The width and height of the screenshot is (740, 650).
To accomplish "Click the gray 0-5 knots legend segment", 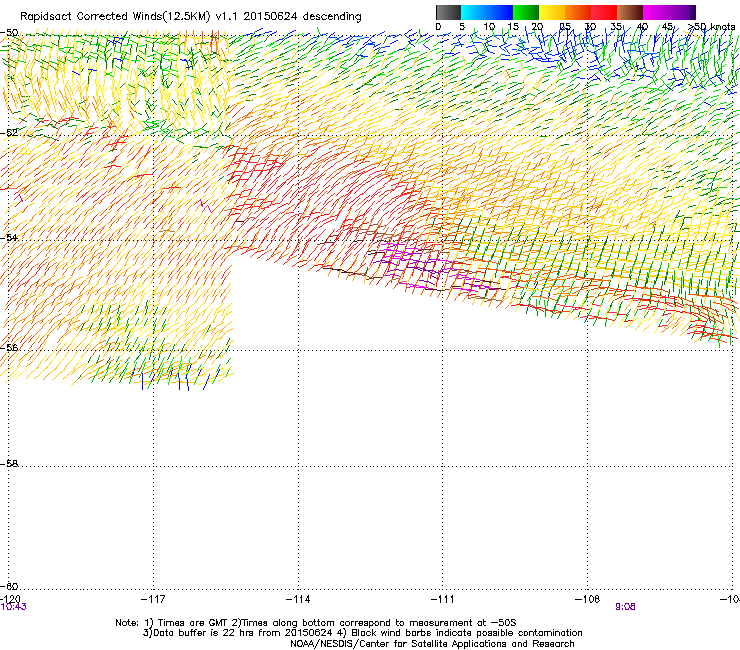I will pos(448,12).
